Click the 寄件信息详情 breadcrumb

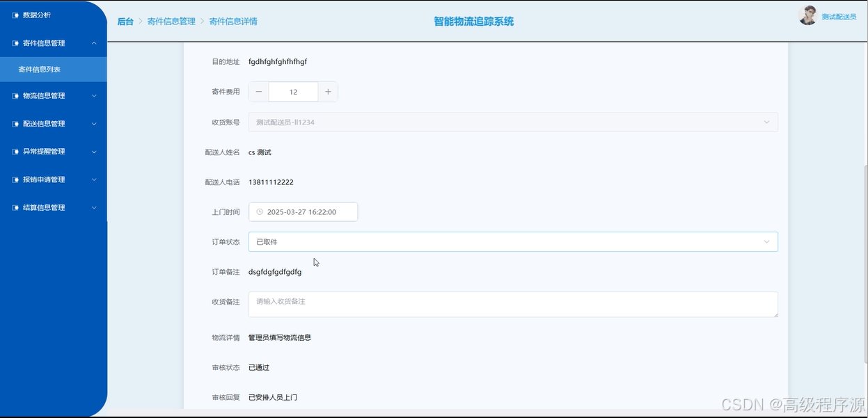(x=233, y=22)
